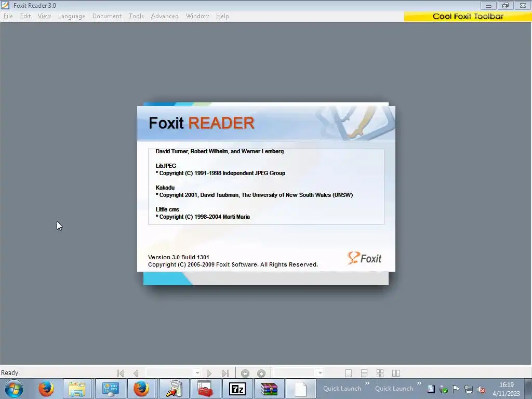
Task: Click the muted volume tray icon
Action: 481,389
